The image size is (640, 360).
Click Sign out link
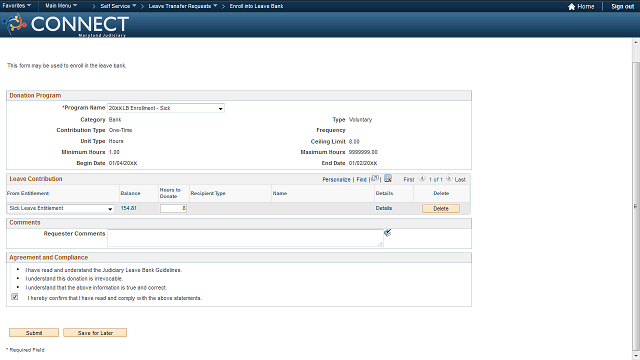click(622, 7)
